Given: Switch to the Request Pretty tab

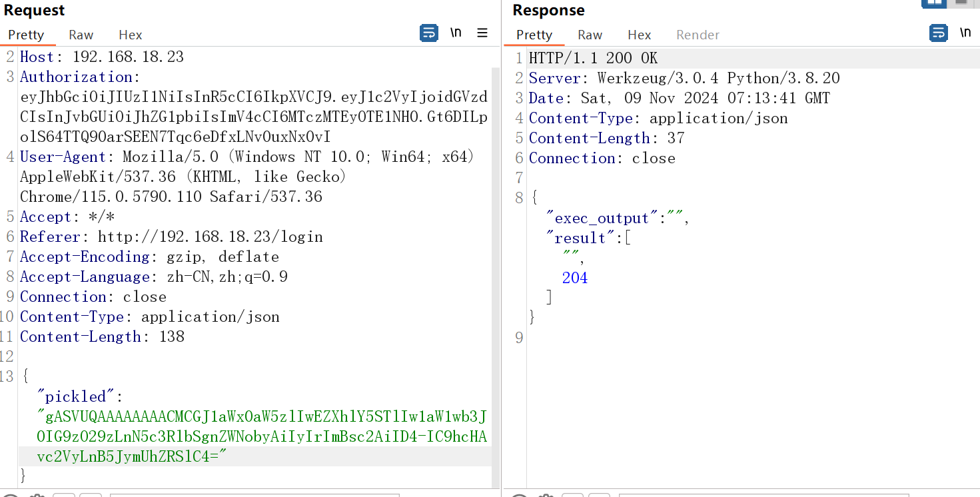Looking at the screenshot, I should tap(26, 35).
